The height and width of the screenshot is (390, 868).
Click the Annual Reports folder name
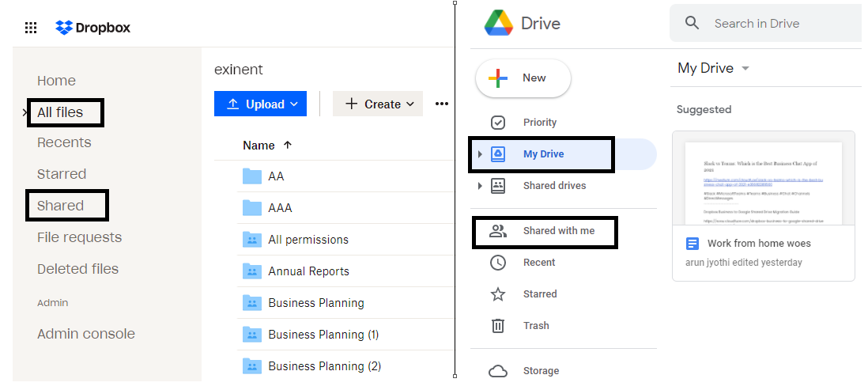coord(308,271)
